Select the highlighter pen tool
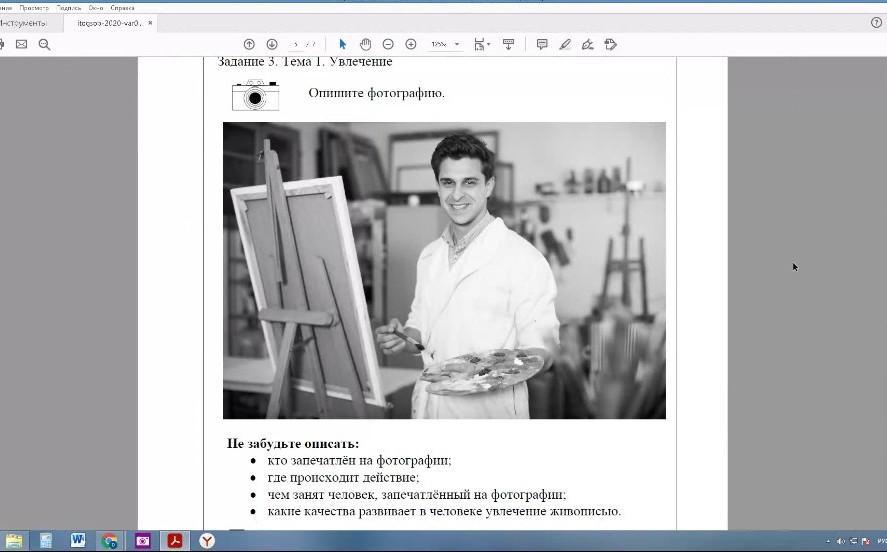This screenshot has height=552, width=887. [x=565, y=44]
